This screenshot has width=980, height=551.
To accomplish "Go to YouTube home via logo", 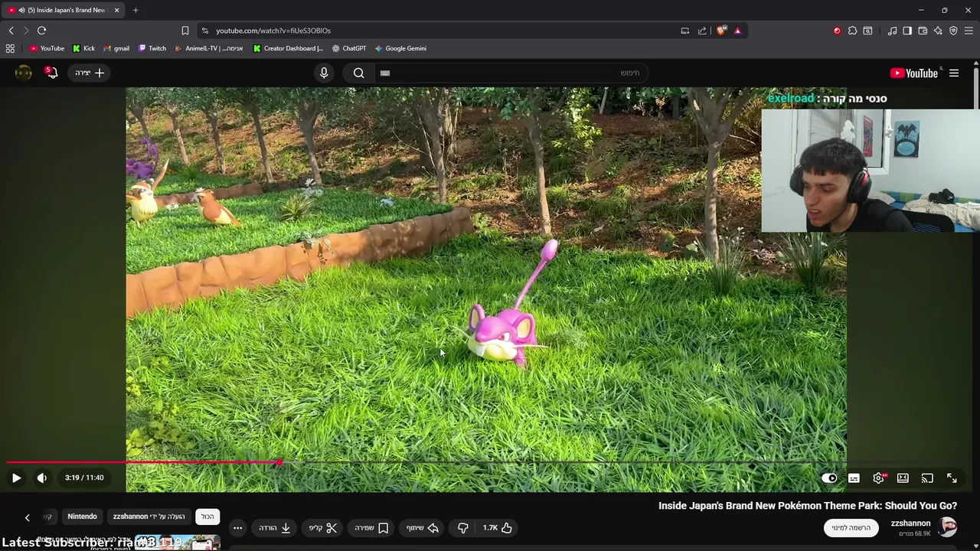I will 914,73.
